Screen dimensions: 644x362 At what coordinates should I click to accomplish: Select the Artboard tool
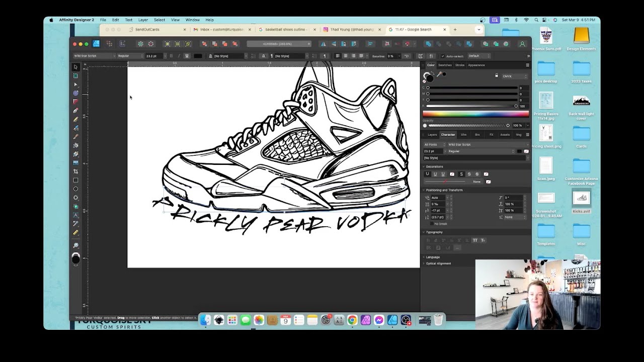[x=76, y=76]
